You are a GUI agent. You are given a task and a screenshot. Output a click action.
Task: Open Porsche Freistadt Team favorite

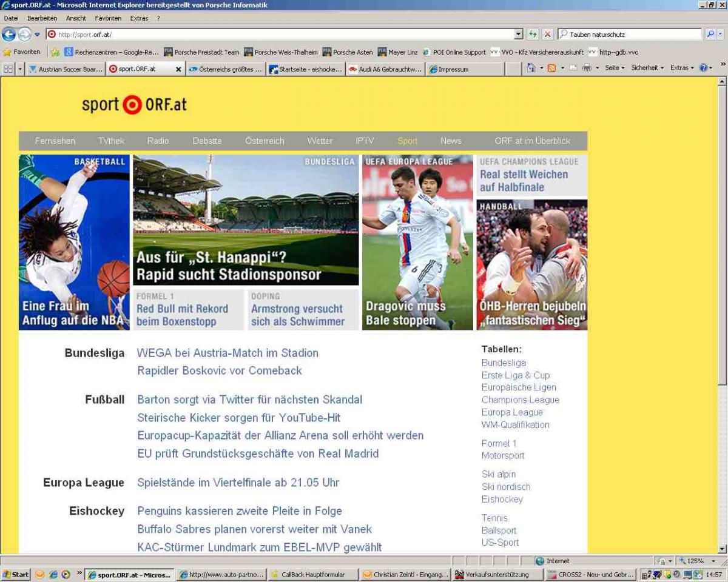tap(201, 52)
